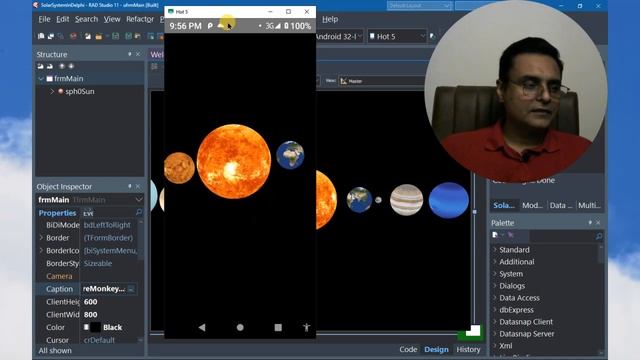The width and height of the screenshot is (640, 360).
Task: Open the Edit menu
Action: coord(62,19)
